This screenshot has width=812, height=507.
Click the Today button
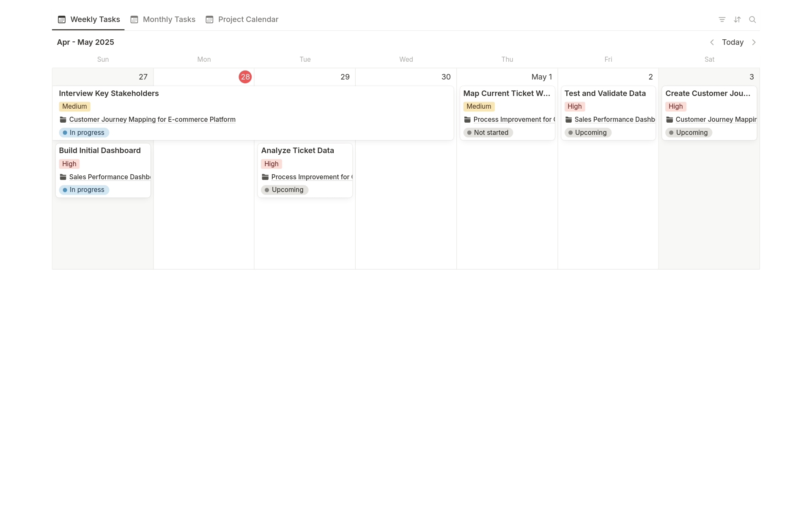pos(732,42)
